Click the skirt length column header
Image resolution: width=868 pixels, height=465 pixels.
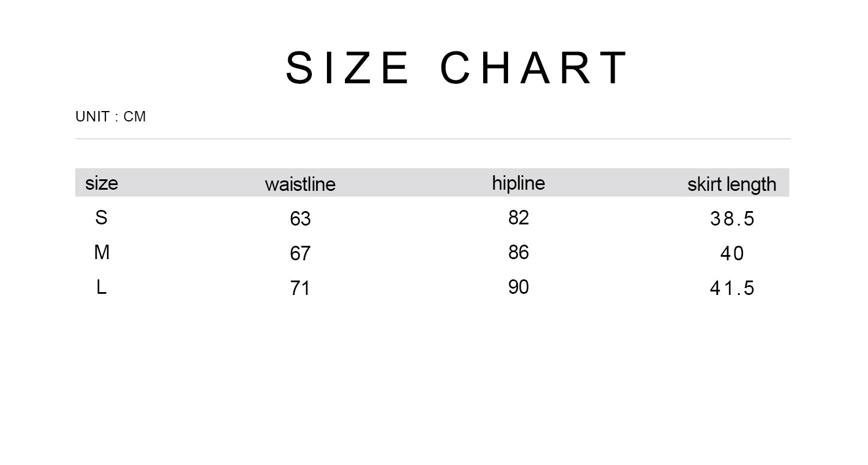click(x=732, y=184)
